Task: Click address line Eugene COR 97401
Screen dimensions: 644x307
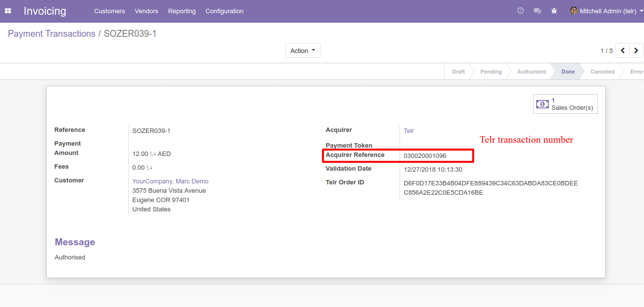Action: [x=161, y=200]
